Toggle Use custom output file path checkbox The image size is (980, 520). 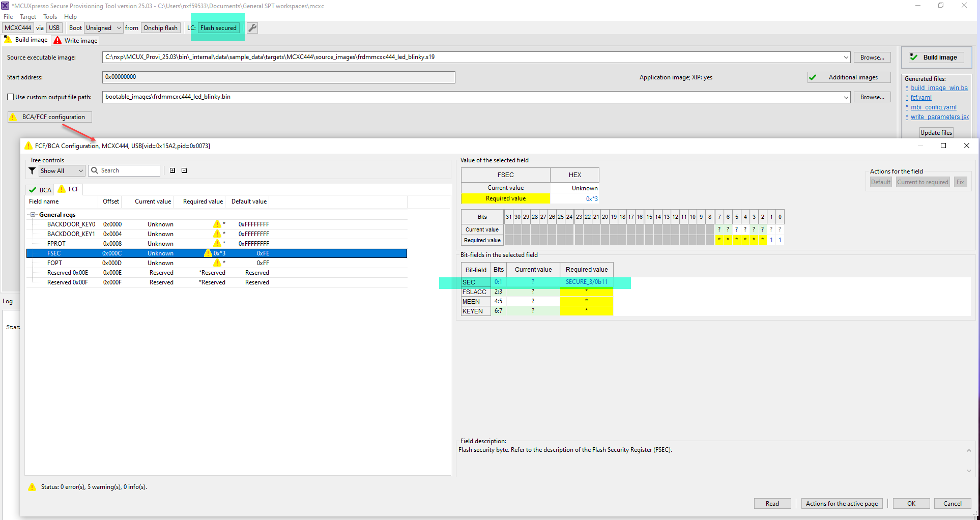pyautogui.click(x=11, y=97)
